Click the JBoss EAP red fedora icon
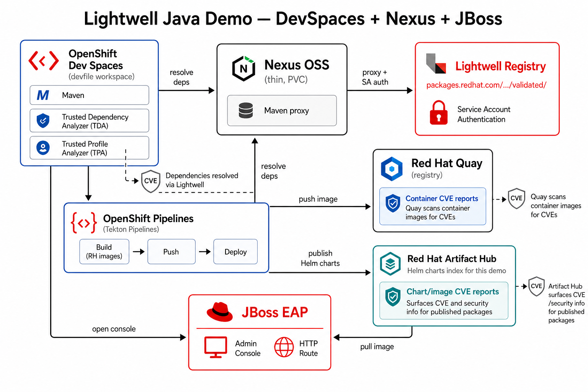This screenshot has width=588, height=392. (220, 312)
